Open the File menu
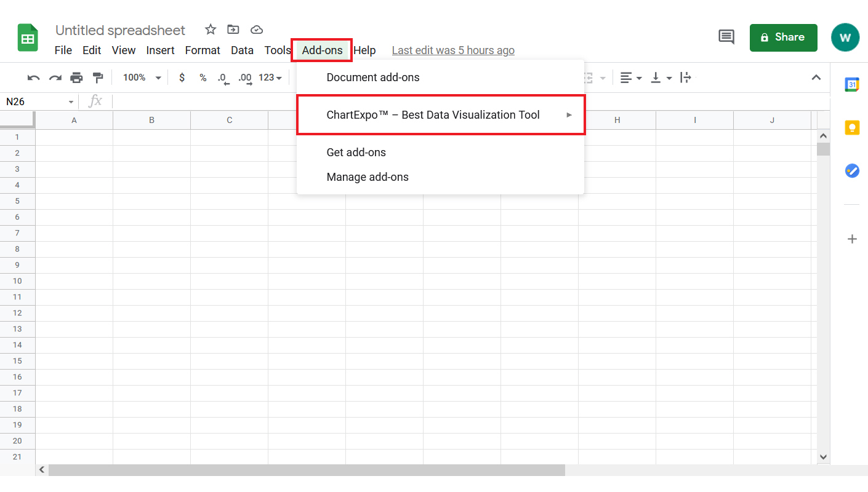 click(x=63, y=50)
